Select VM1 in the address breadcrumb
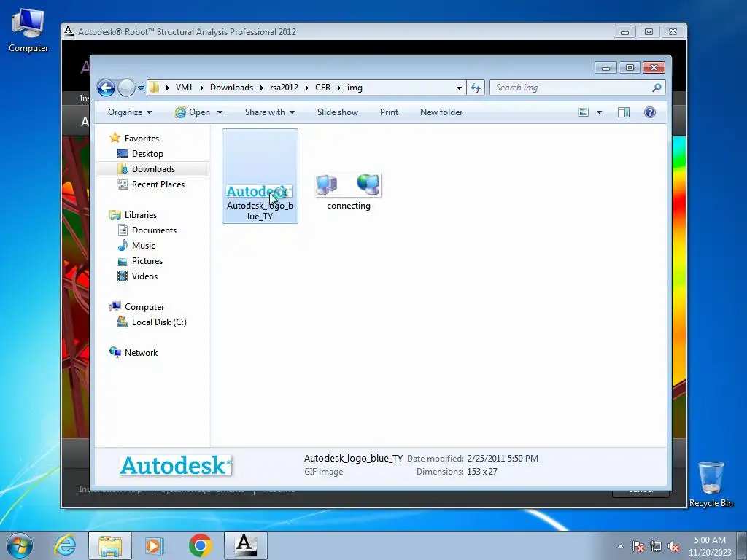The width and height of the screenshot is (747, 560). click(184, 87)
